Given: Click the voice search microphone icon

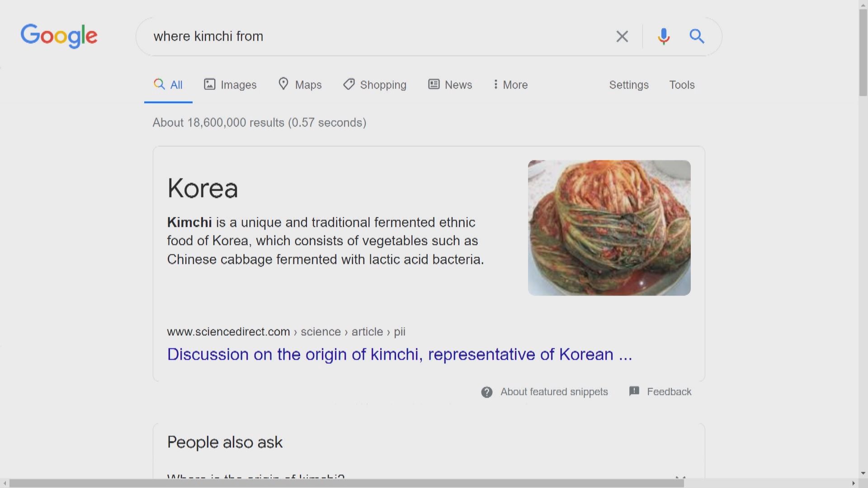Looking at the screenshot, I should 663,36.
